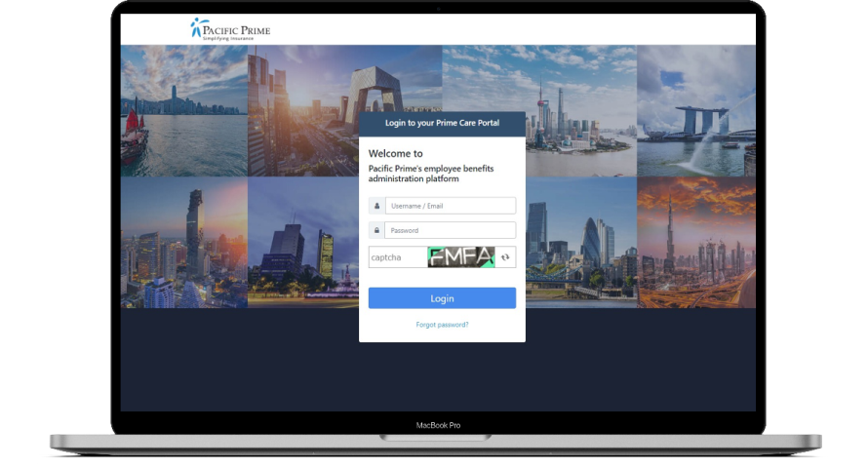The width and height of the screenshot is (868, 469).
Task: Click the Dubai Burj Khalifa sunset photo
Action: 695,242
